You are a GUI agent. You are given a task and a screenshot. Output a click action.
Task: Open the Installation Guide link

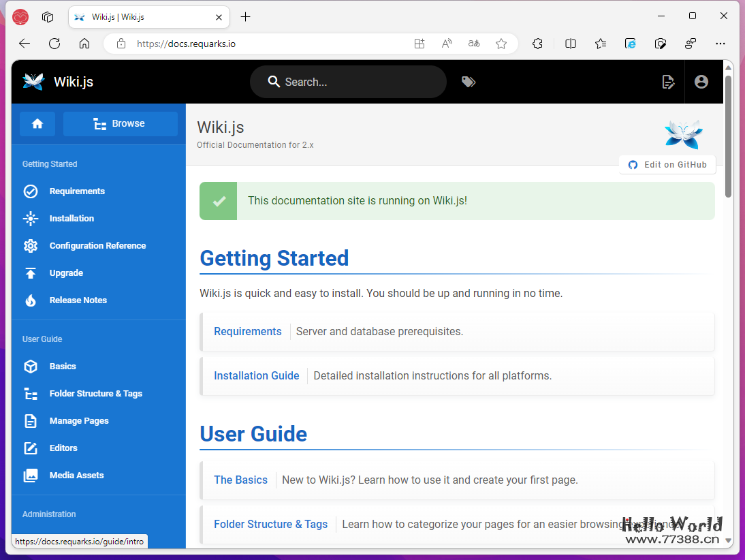[256, 376]
